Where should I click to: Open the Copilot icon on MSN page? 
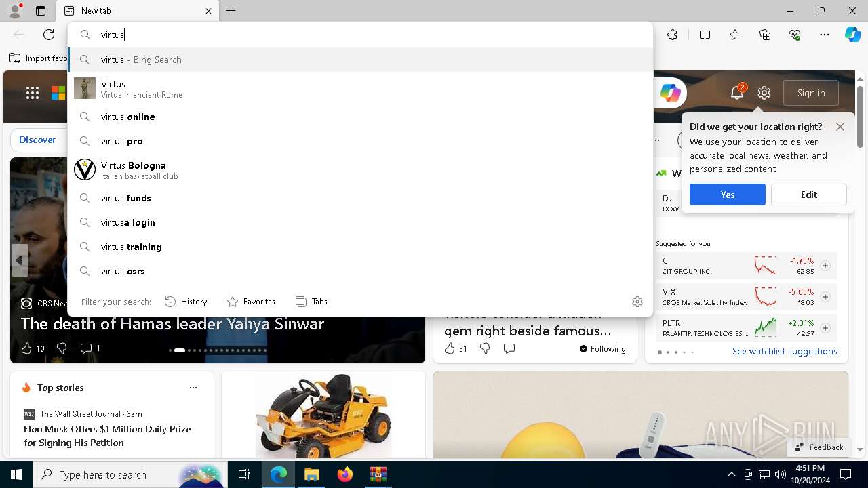coord(670,93)
